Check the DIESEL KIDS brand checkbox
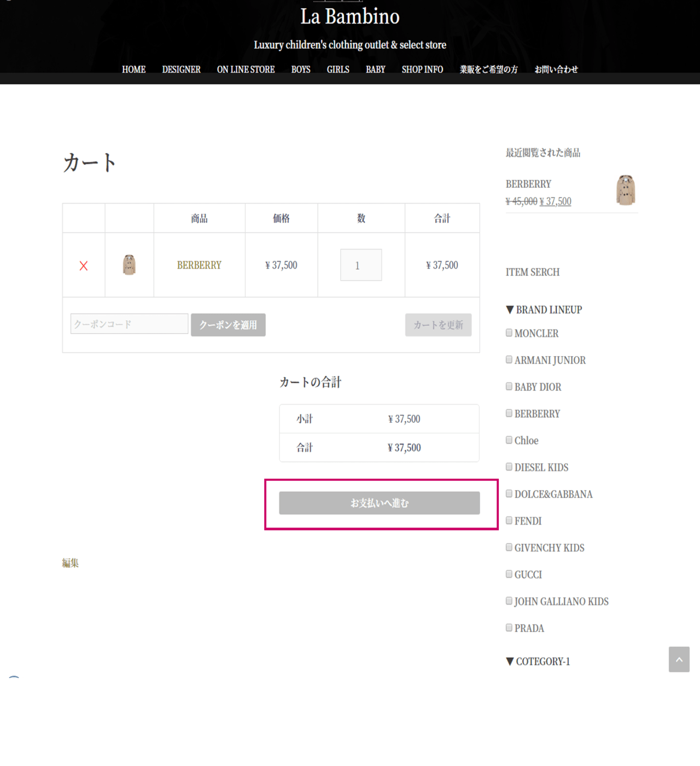Viewport: 700px width, 766px height. click(509, 467)
